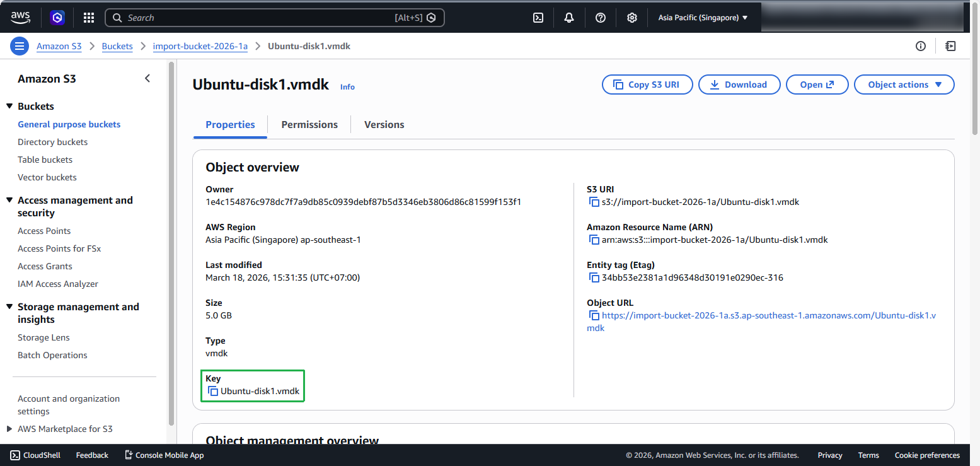Click the info circle icon in breadcrumb bar
This screenshot has height=466, width=980.
921,46
